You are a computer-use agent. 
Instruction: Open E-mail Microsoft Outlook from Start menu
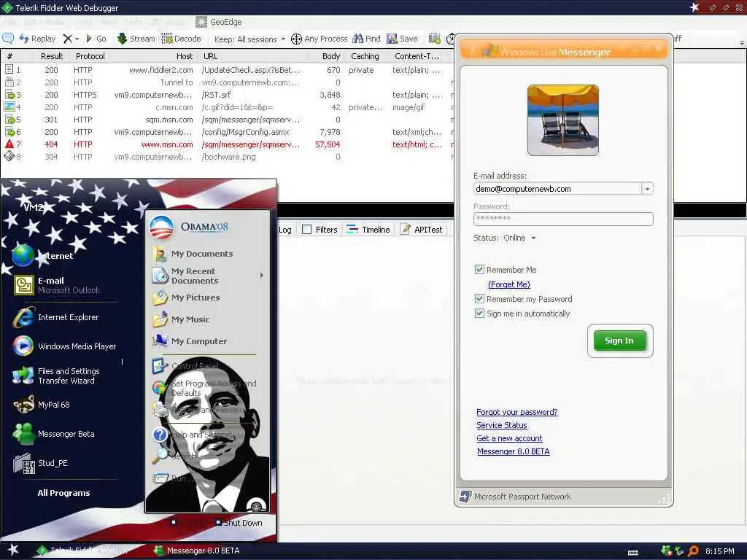[x=57, y=285]
